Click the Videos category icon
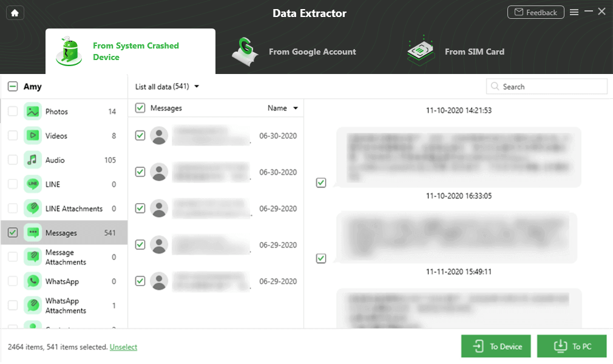 click(33, 136)
